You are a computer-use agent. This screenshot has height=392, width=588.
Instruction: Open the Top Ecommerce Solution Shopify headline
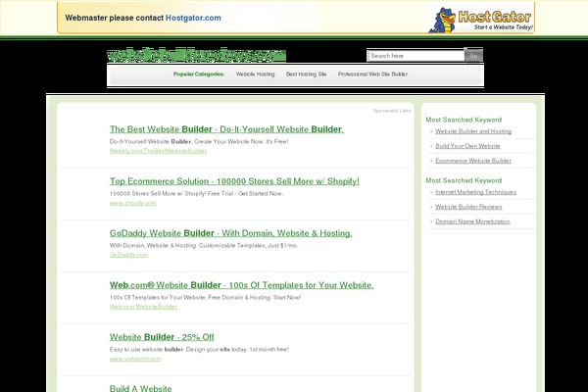coord(234,181)
